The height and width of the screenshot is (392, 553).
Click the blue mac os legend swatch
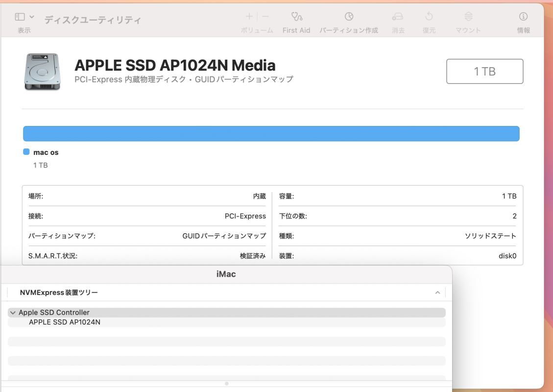pos(26,152)
